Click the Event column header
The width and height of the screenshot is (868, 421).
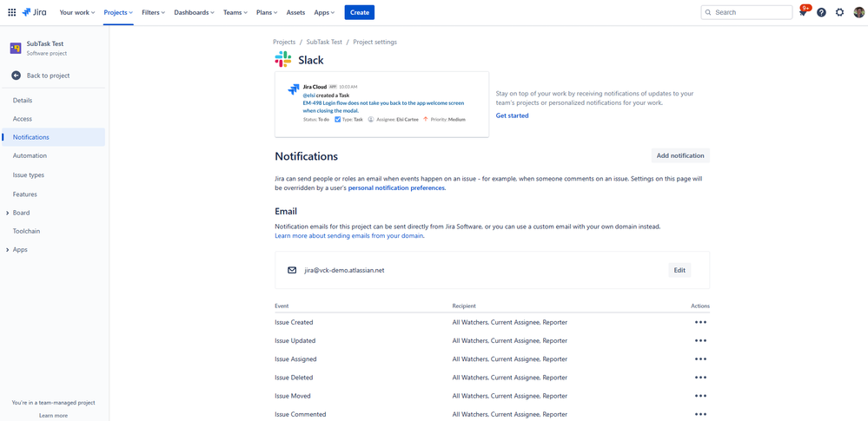(x=282, y=306)
